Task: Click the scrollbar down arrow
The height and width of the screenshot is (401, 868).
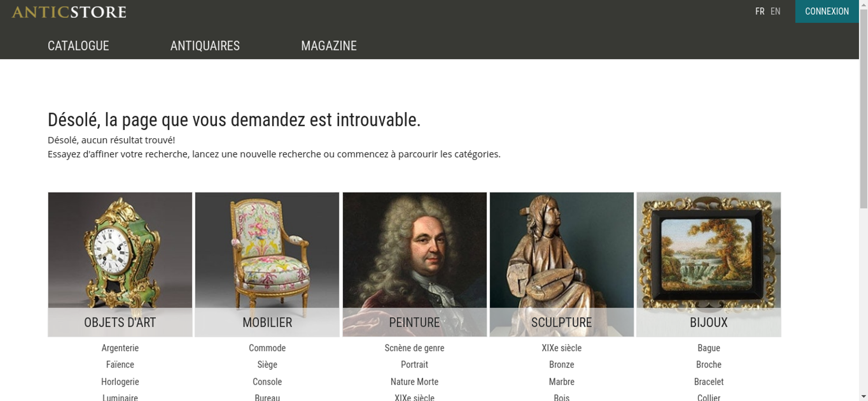Action: point(864,396)
